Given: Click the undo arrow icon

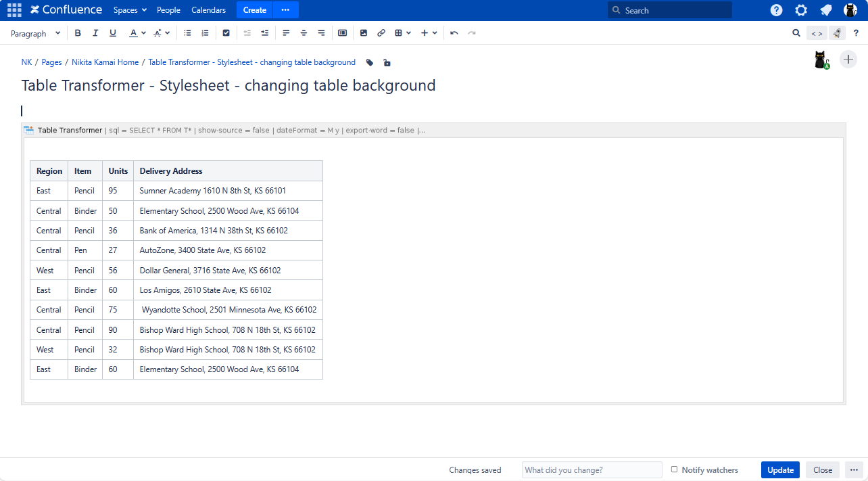Looking at the screenshot, I should (454, 33).
